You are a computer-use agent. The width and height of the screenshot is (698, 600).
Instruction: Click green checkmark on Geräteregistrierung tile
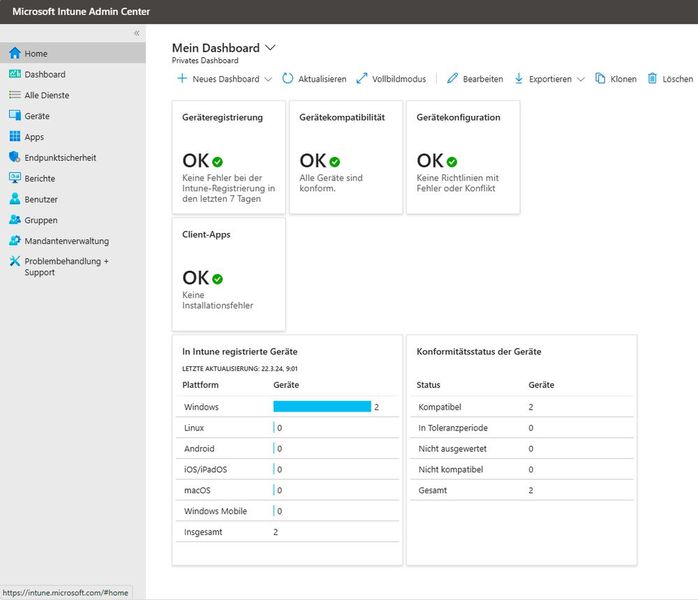coord(217,162)
